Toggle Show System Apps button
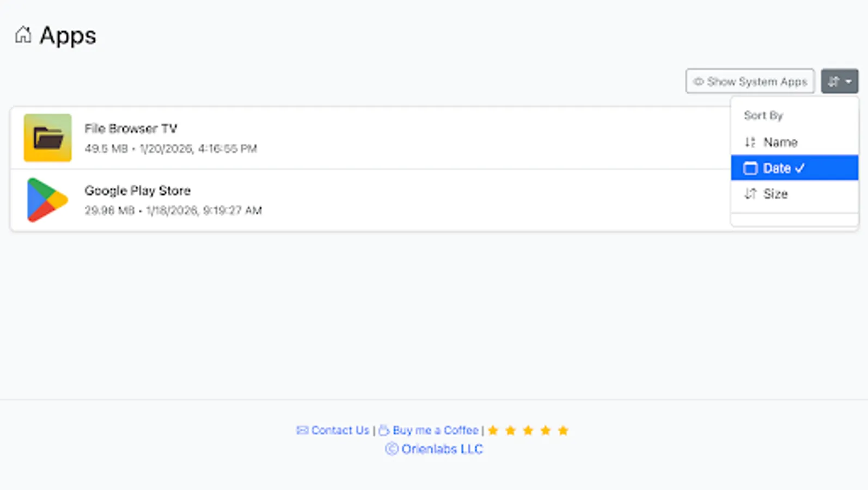Image resolution: width=868 pixels, height=490 pixels. tap(750, 81)
